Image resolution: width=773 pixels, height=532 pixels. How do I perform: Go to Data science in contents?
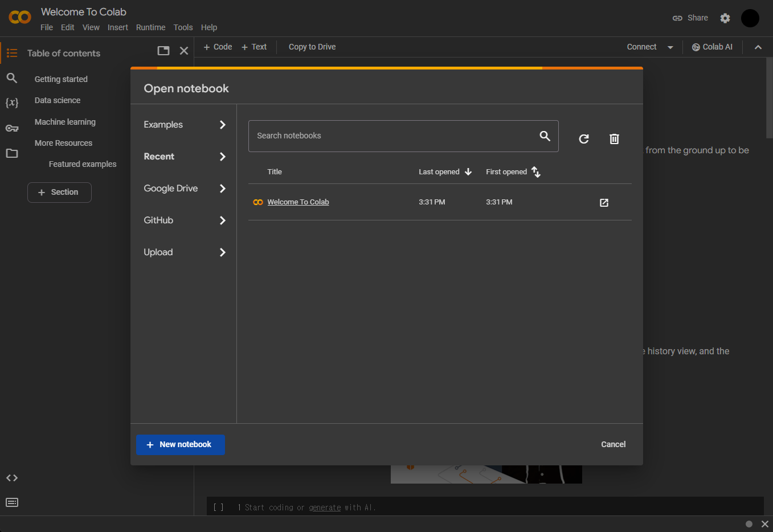[58, 100]
